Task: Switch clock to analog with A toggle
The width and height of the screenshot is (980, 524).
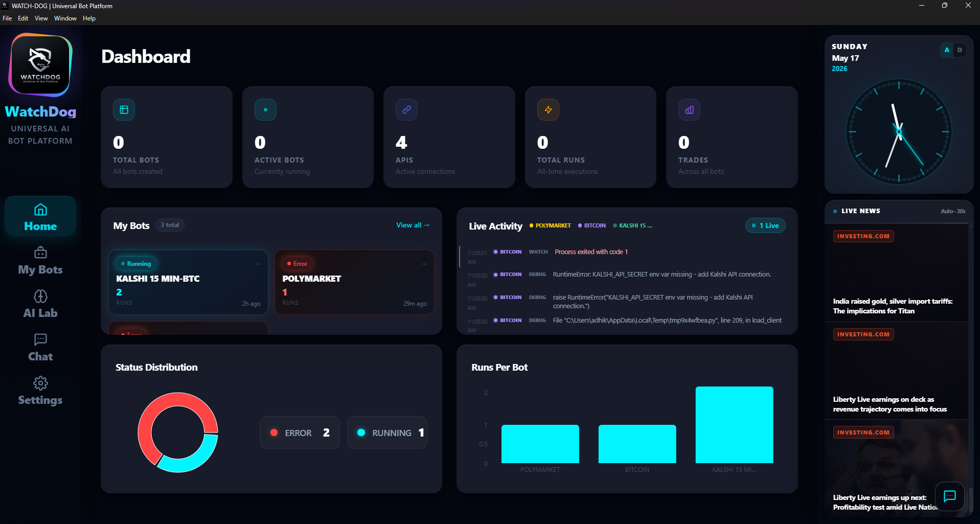Action: (x=947, y=50)
